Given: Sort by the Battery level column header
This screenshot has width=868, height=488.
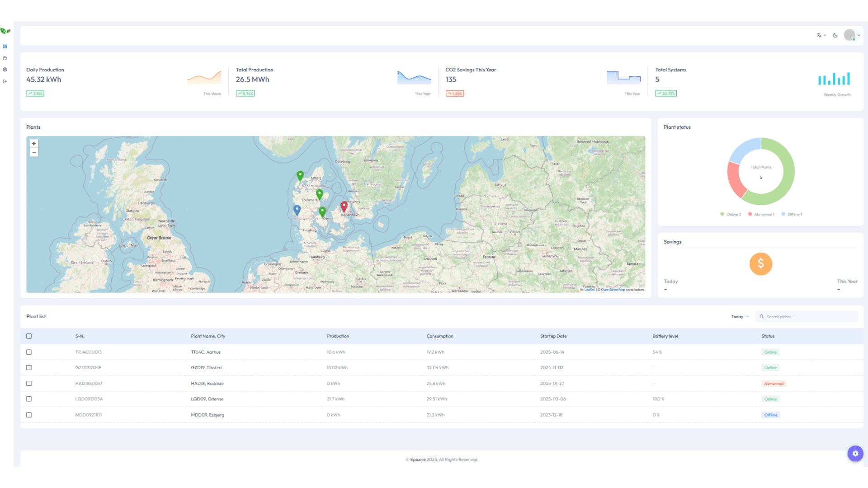Looking at the screenshot, I should tap(665, 336).
